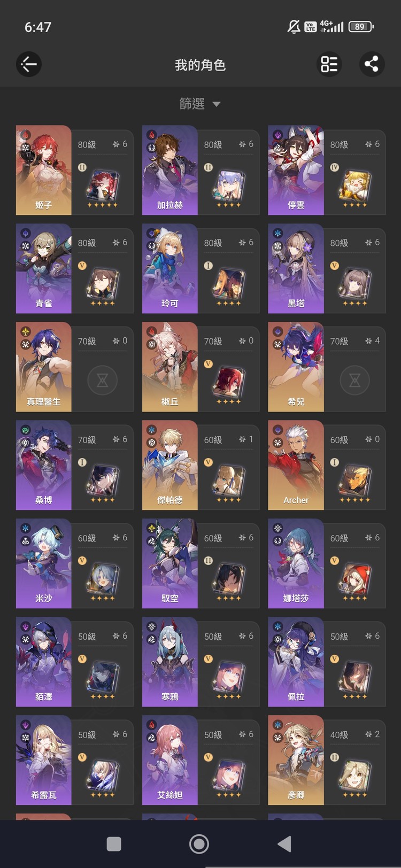Open 米沙 character portrait

click(44, 564)
